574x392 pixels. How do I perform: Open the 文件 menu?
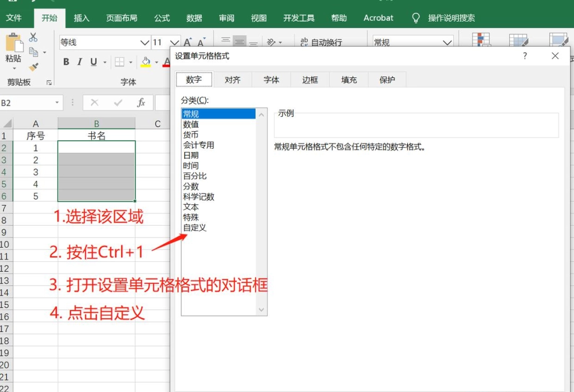[14, 18]
